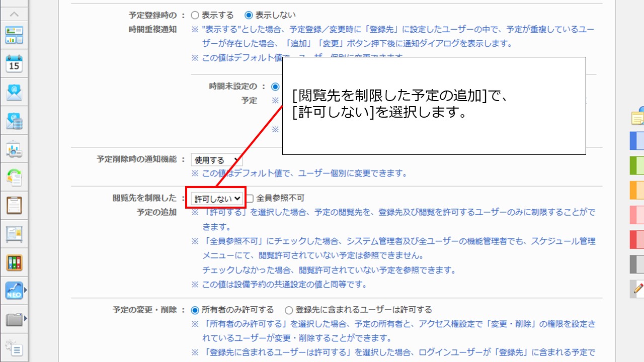Open the calendar icon showing 15
The width and height of the screenshot is (644, 362).
point(14,64)
